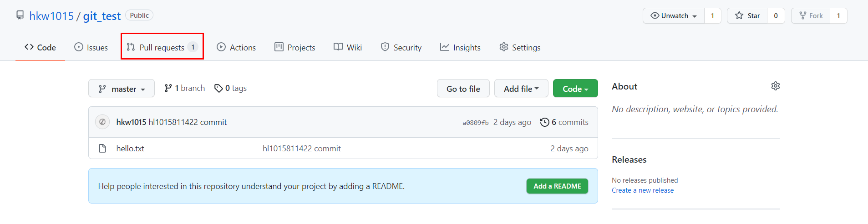Star the git_test repository
The image size is (868, 224).
pos(747,16)
